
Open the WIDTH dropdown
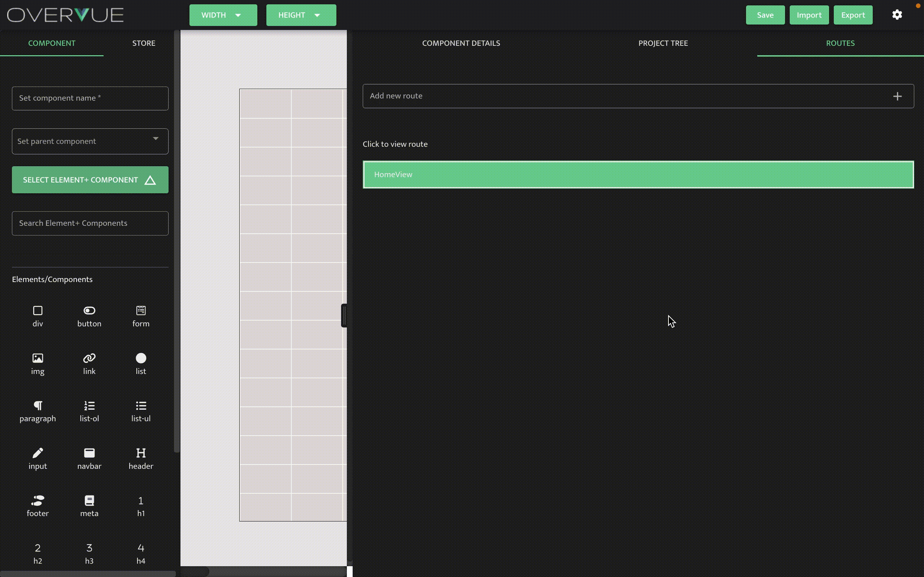point(223,15)
